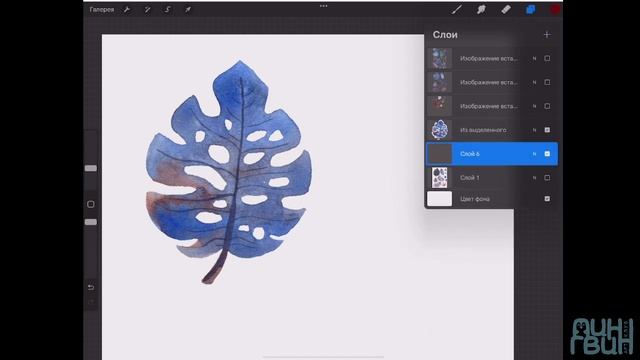This screenshot has width=640, height=360.
Task: Click the brush opacity slider handle
Action: click(91, 222)
